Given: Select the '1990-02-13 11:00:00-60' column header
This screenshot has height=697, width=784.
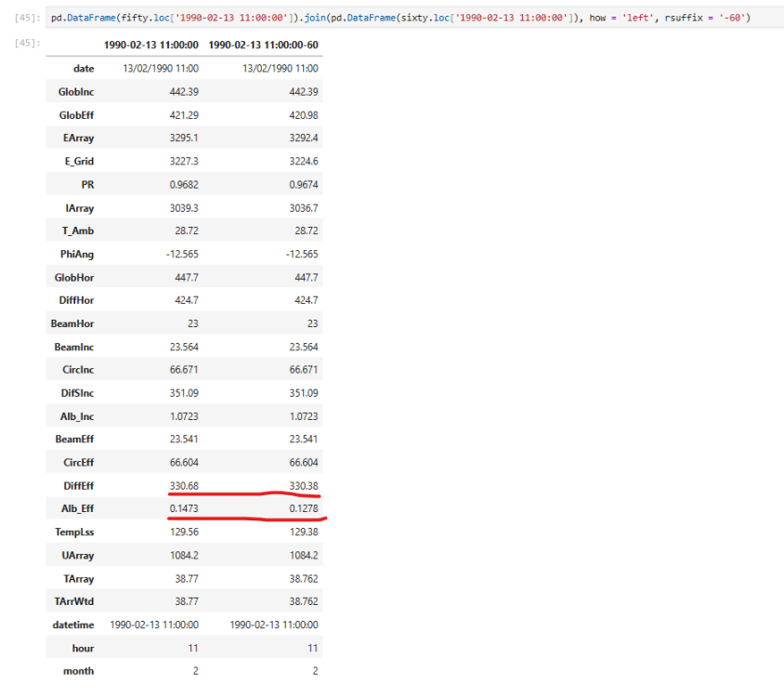Looking at the screenshot, I should pos(264,45).
